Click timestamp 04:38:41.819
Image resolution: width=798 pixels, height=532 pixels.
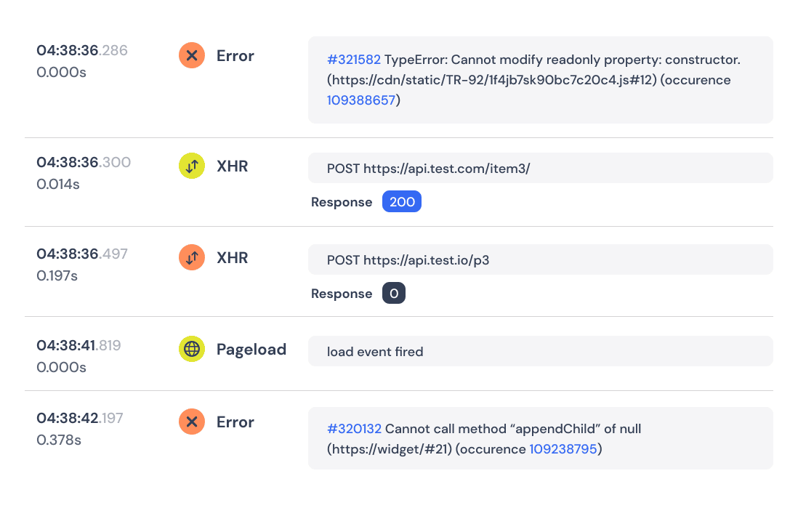tap(78, 346)
